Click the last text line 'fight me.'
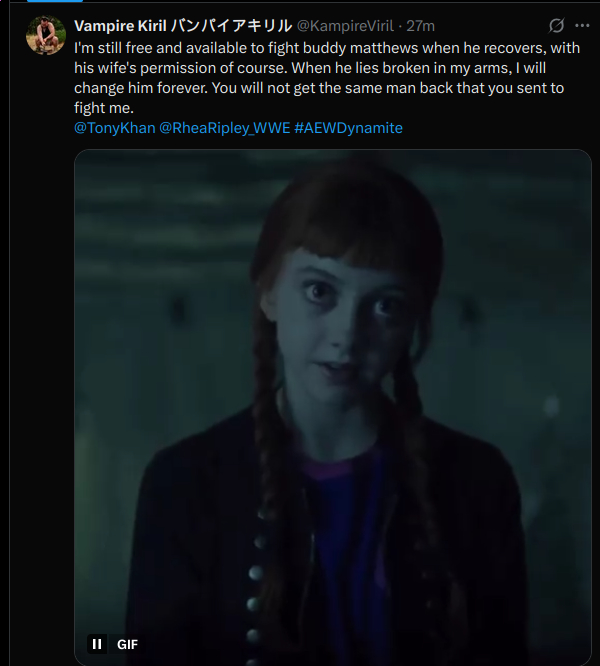The image size is (600, 666). (104, 108)
